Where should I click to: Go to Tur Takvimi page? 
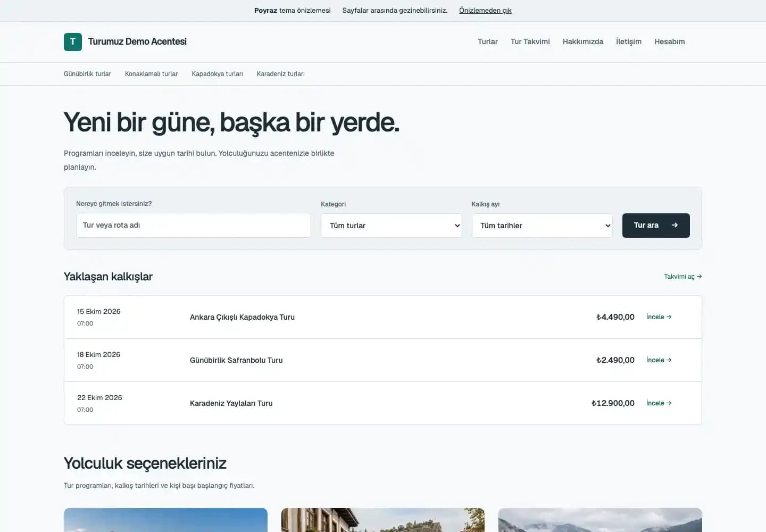(x=530, y=41)
